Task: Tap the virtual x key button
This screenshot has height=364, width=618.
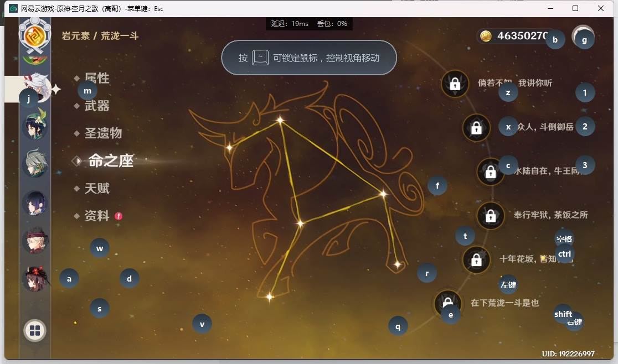Action: 508,127
